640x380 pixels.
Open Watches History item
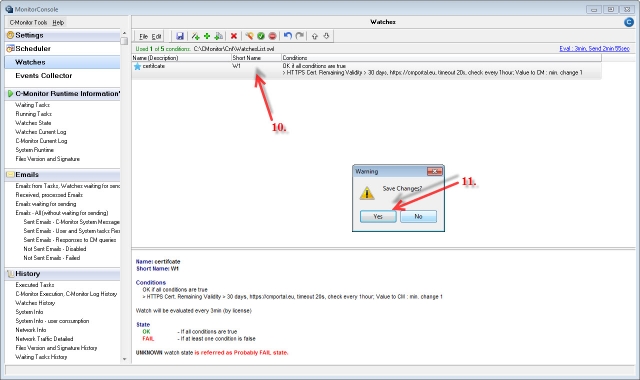click(x=35, y=303)
